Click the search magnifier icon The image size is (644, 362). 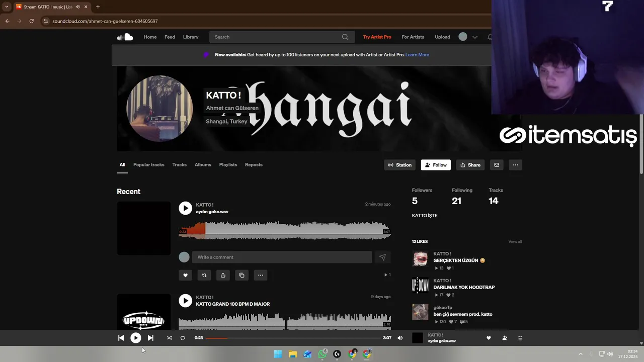pos(345,37)
